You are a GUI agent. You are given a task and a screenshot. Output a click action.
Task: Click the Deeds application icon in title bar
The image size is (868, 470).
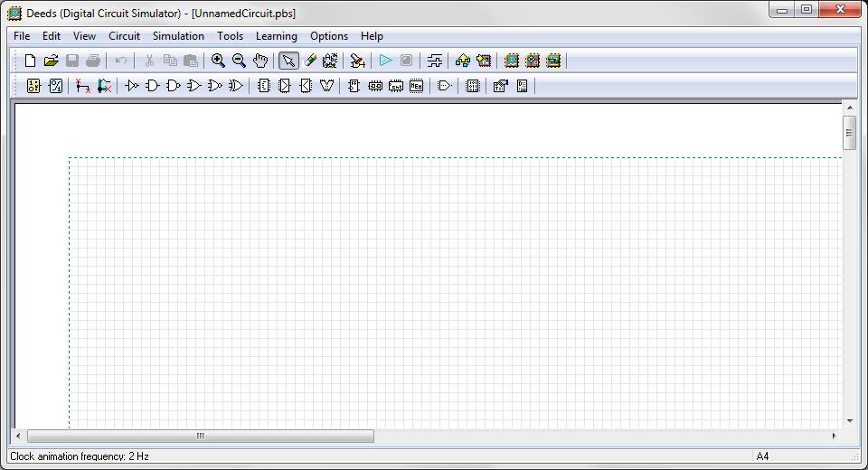pos(14,14)
